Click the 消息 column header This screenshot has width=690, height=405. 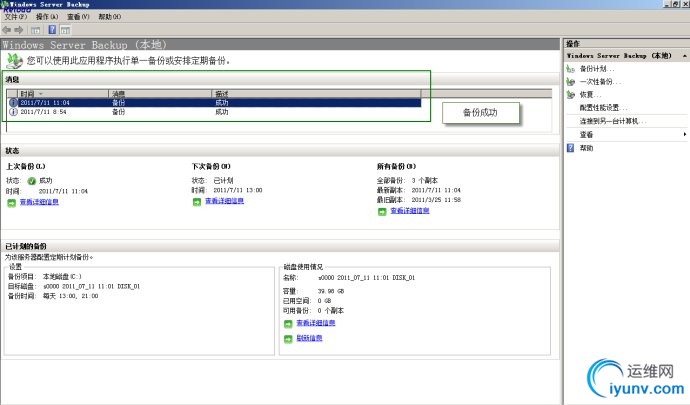(160, 93)
